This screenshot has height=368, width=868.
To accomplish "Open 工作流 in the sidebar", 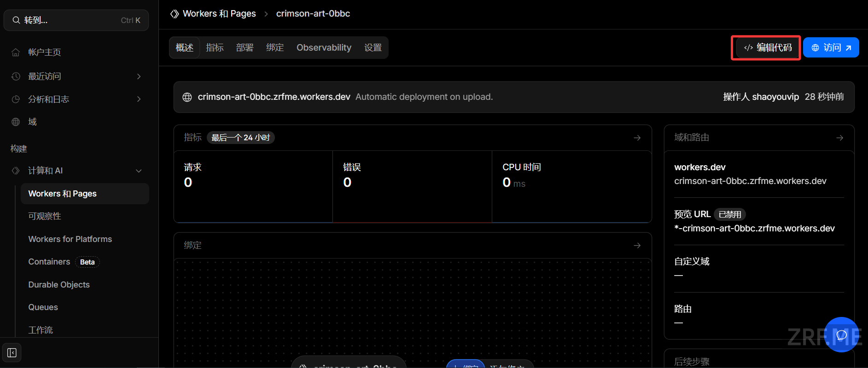I will [41, 330].
